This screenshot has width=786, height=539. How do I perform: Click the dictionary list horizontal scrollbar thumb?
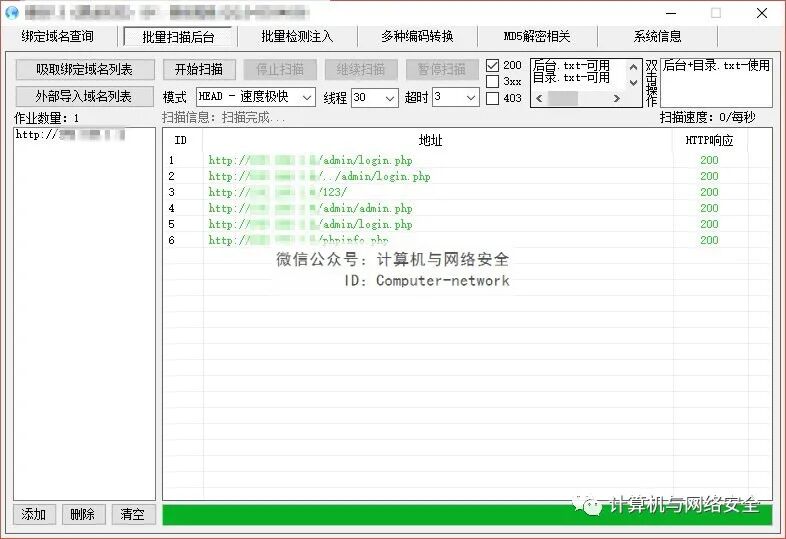pos(562,98)
